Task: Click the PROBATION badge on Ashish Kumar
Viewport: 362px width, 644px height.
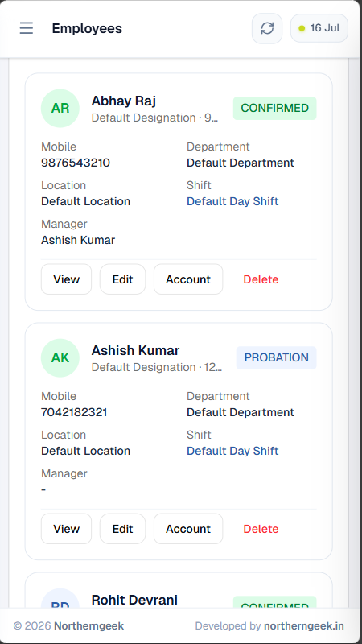Action: 276,357
